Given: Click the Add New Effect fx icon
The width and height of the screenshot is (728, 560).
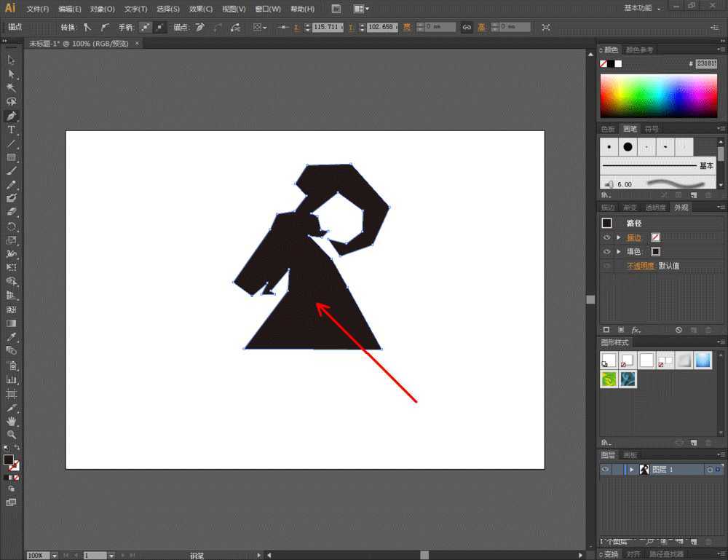Looking at the screenshot, I should [636, 330].
